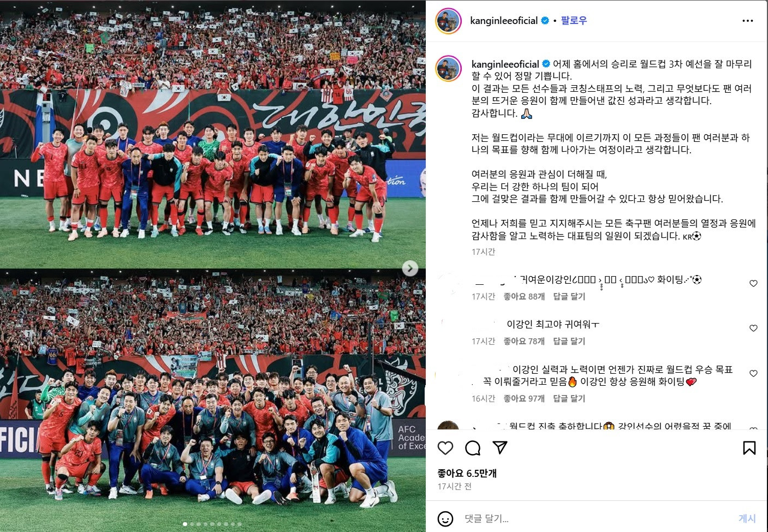Reply to first comment via 답글 달기
This screenshot has height=532, width=768.
pyautogui.click(x=569, y=296)
